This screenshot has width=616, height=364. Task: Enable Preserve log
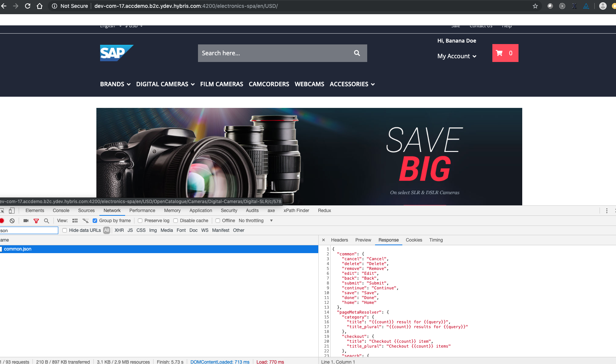click(x=140, y=220)
